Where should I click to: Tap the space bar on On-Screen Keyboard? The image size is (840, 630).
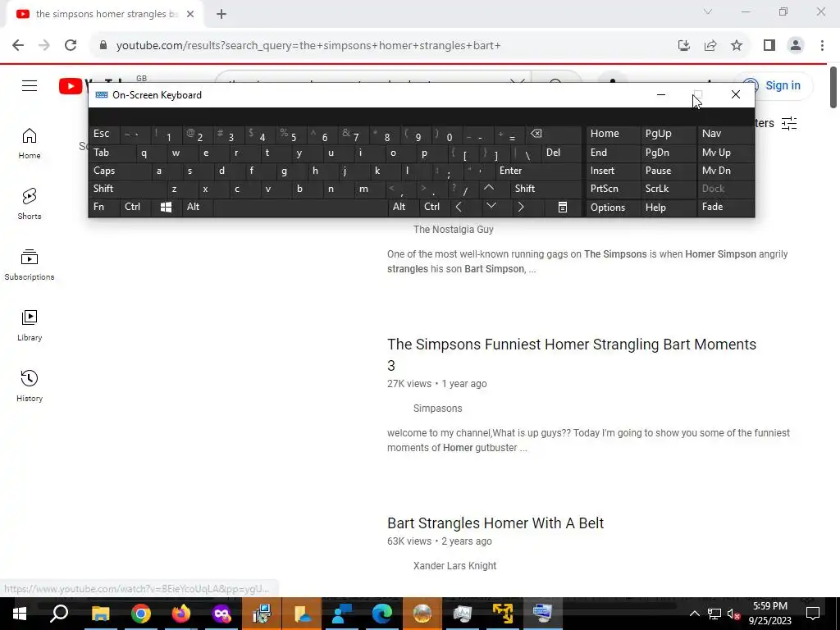300,207
